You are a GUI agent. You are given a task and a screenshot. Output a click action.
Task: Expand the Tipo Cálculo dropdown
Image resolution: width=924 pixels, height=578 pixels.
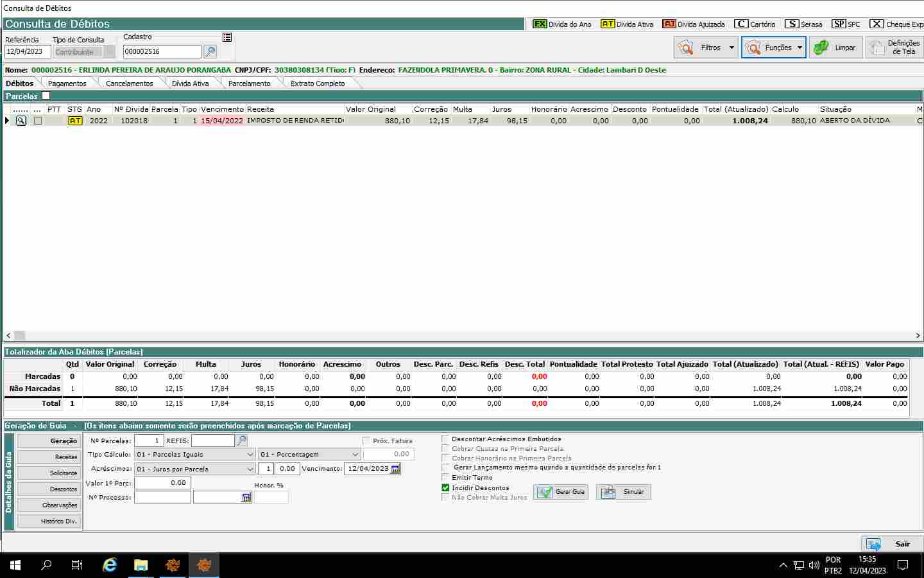tap(250, 455)
